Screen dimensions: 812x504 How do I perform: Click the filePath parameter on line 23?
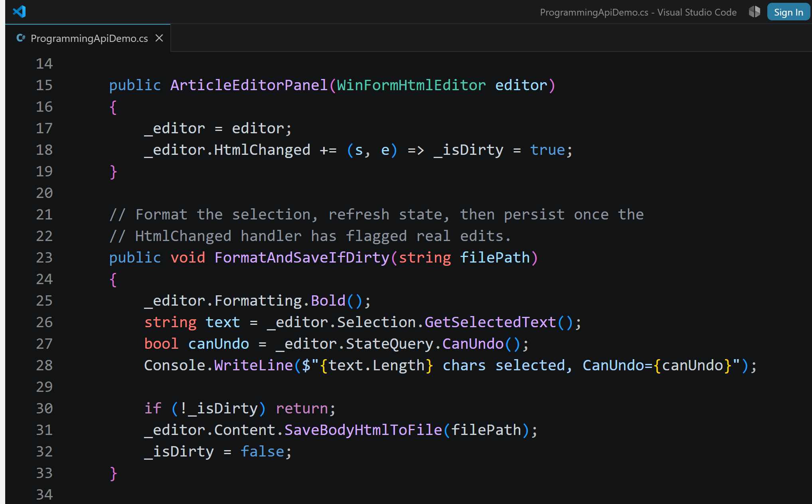[x=495, y=257]
